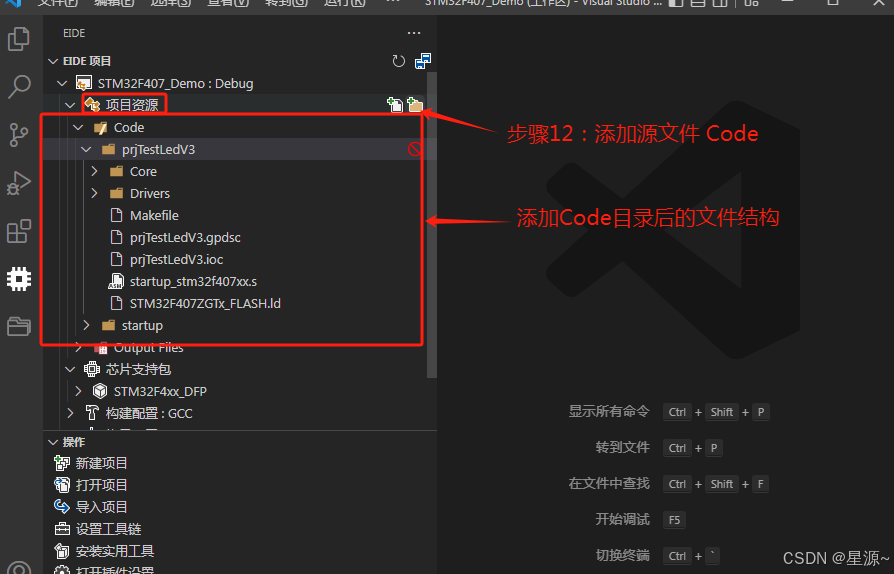Click the add file icon on 项目资源 row

click(395, 105)
